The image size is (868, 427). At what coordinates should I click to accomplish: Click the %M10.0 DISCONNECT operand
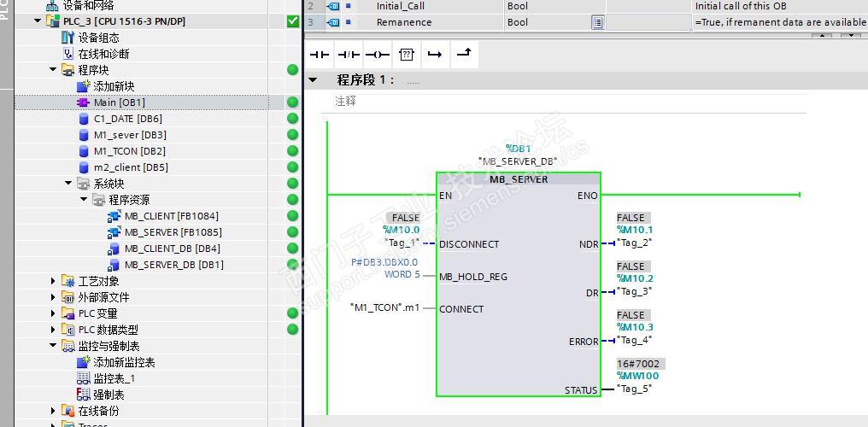[x=402, y=230]
